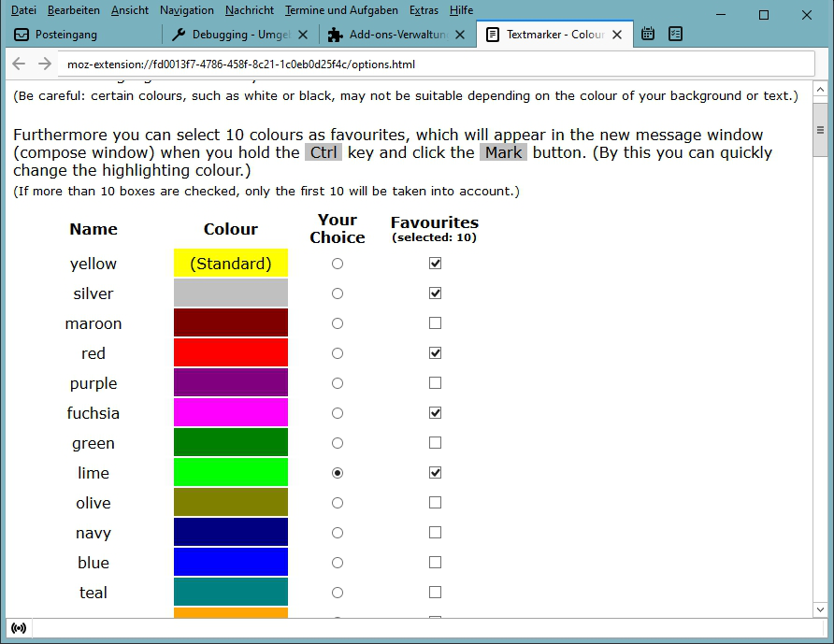Select blue radio button

tap(338, 563)
